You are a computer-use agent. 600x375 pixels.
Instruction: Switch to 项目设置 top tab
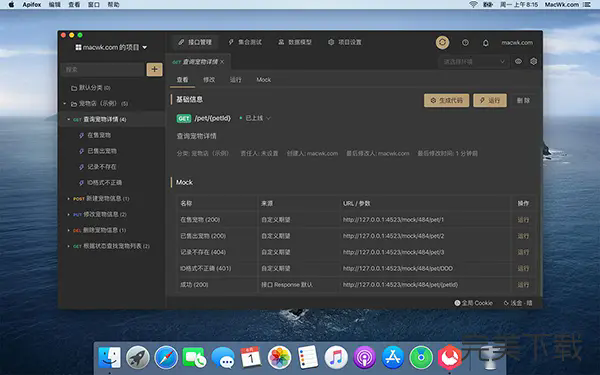(x=345, y=42)
